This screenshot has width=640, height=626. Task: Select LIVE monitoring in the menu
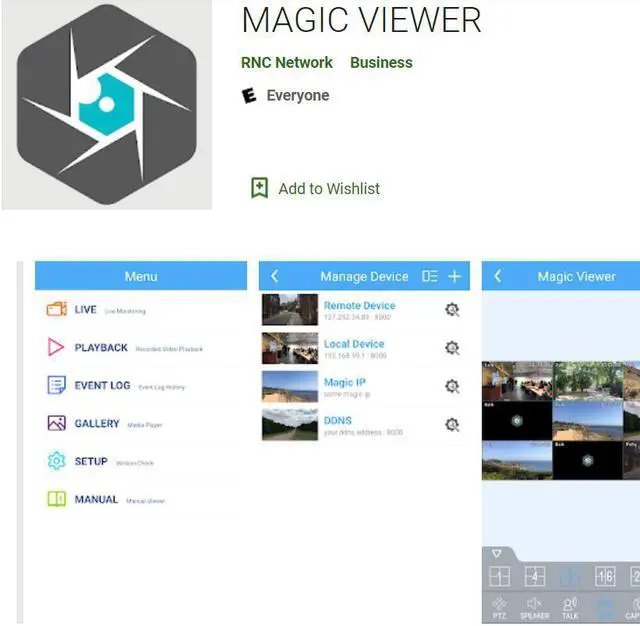[x=85, y=310]
